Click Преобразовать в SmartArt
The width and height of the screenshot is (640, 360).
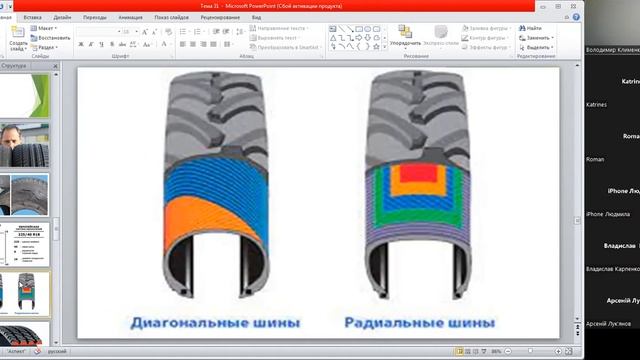coord(285,47)
